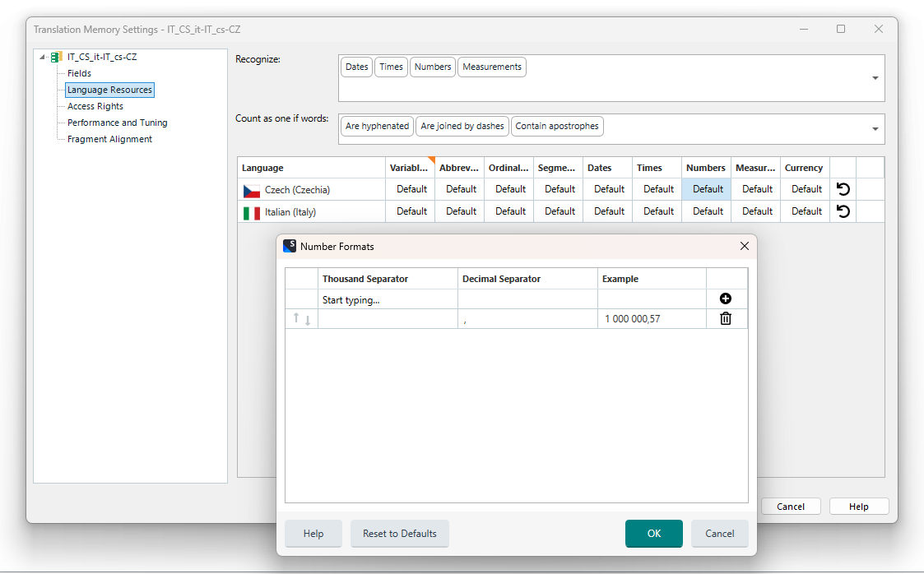Click the Currency column header
Viewport: 924px width, 574px height.
click(805, 168)
